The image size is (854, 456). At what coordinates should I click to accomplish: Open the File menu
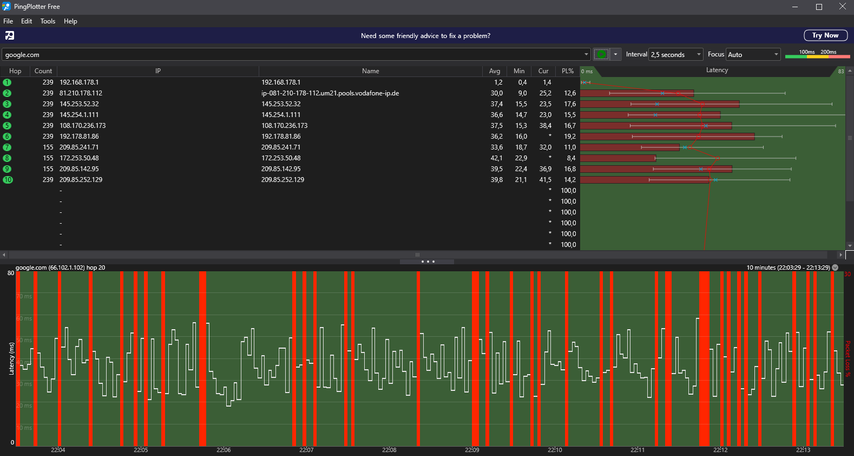click(8, 21)
